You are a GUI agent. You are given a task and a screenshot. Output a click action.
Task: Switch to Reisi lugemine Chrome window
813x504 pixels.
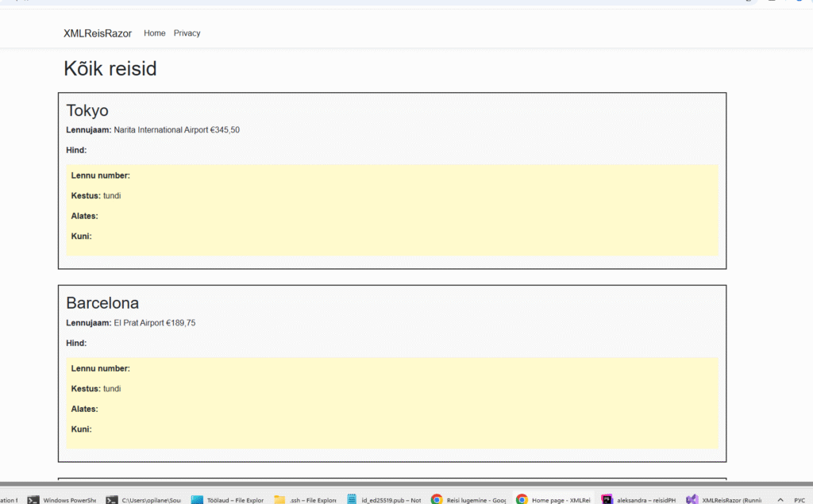[x=468, y=499]
